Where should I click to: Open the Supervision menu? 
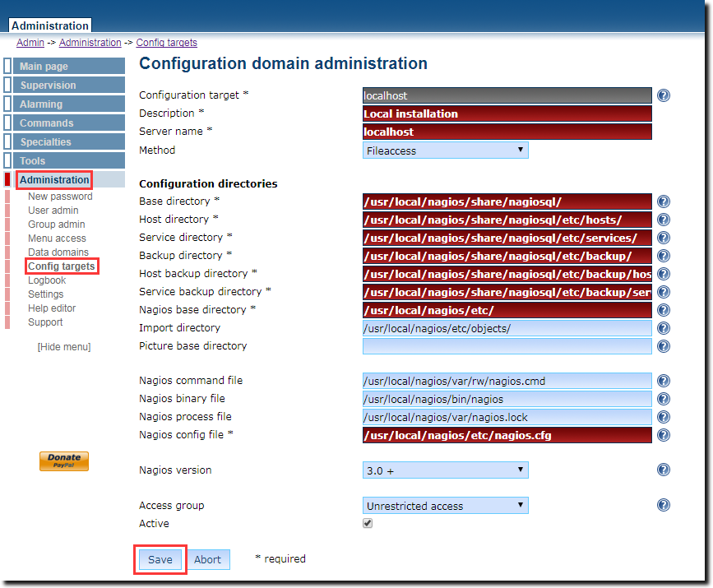[69, 85]
